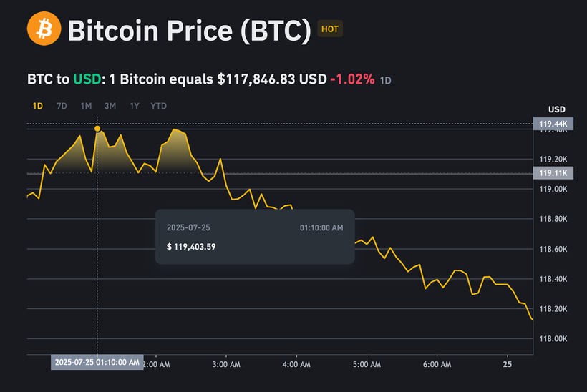Click the 6:00 AM time axis label
587x392 pixels.
pyautogui.click(x=437, y=364)
